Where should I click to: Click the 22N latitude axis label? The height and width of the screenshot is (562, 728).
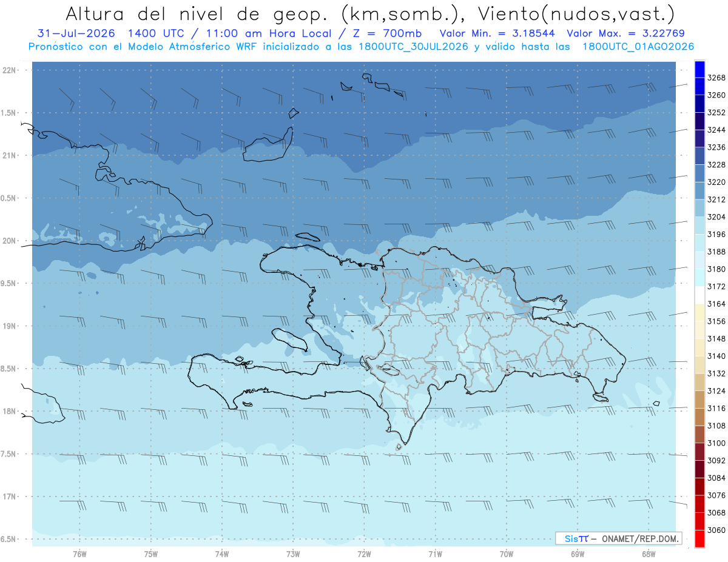tap(10, 70)
